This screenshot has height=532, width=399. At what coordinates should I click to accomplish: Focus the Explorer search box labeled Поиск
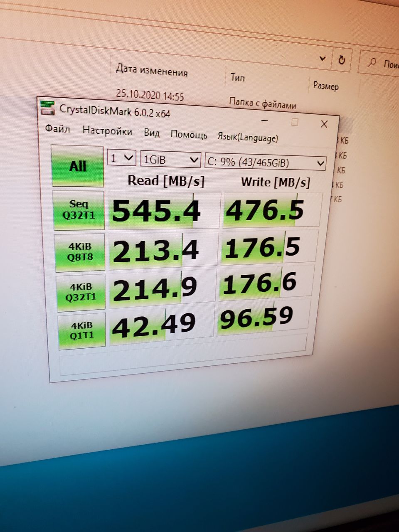click(x=379, y=64)
